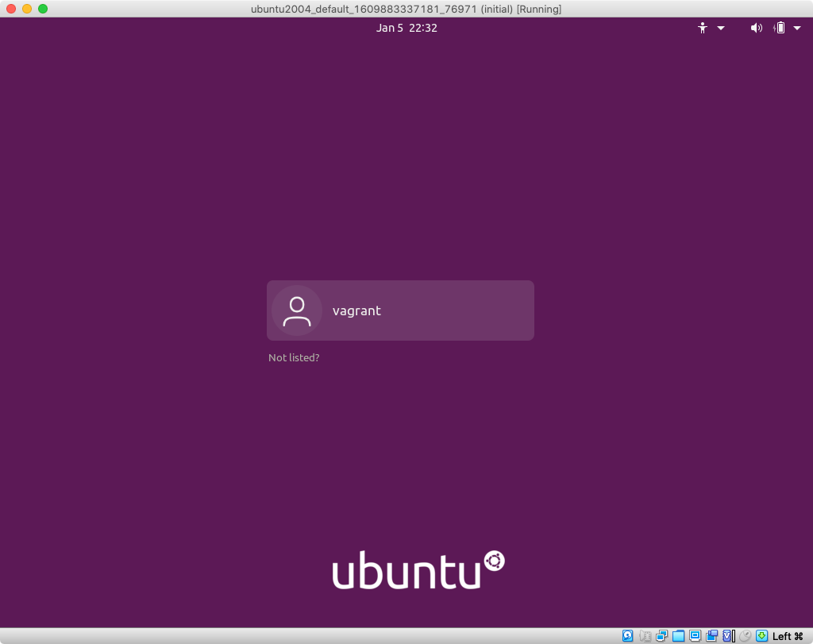This screenshot has height=644, width=813.
Task: Click the battery status icon
Action: (779, 28)
